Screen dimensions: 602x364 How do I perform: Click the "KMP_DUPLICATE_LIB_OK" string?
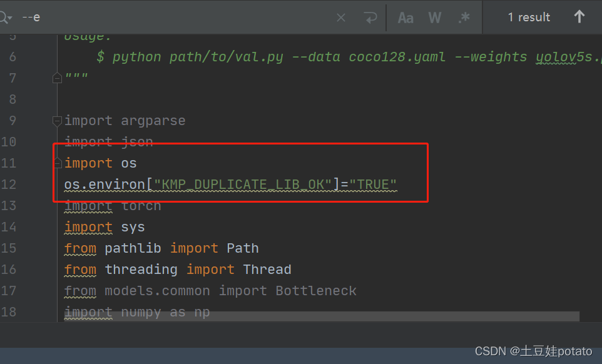[x=242, y=185]
